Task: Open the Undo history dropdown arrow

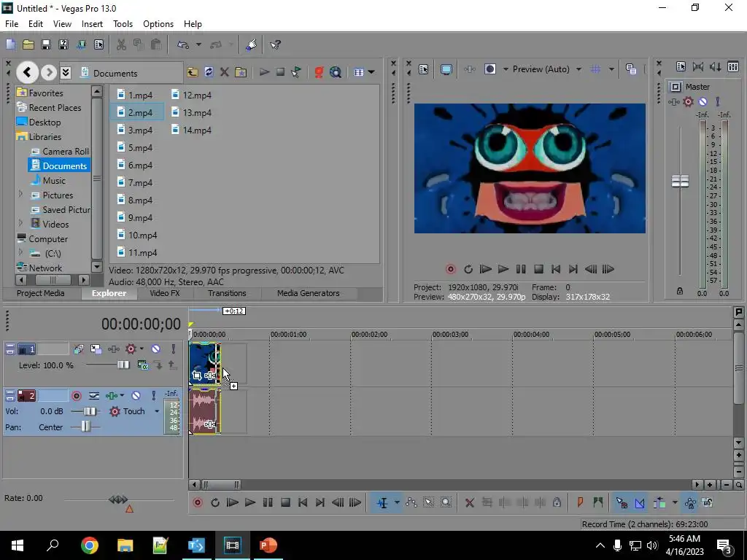Action: click(x=198, y=44)
